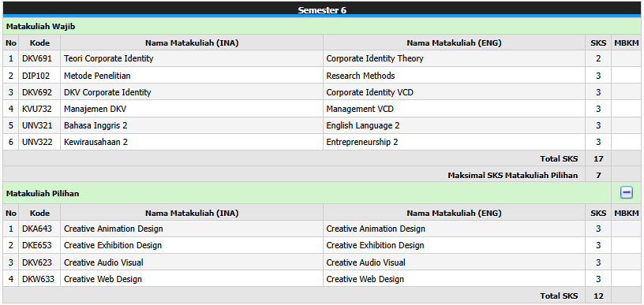Click Creative Animation Design elective
The height and width of the screenshot is (305, 644).
coord(114,229)
